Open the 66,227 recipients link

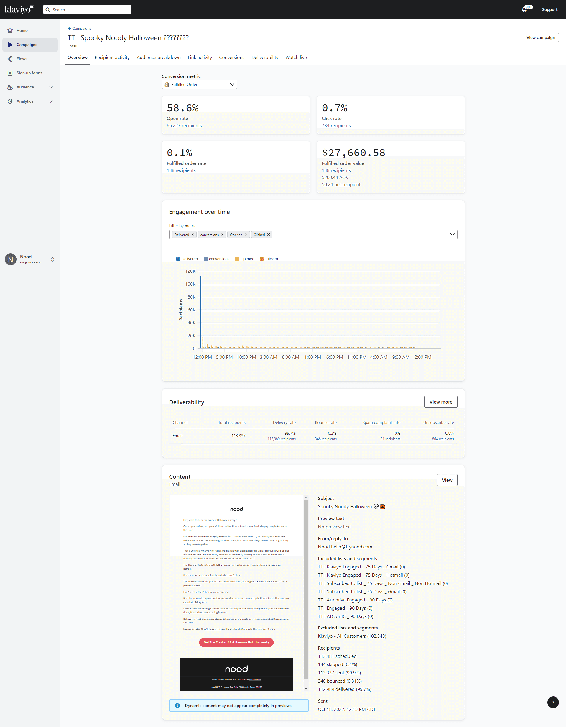(x=184, y=126)
